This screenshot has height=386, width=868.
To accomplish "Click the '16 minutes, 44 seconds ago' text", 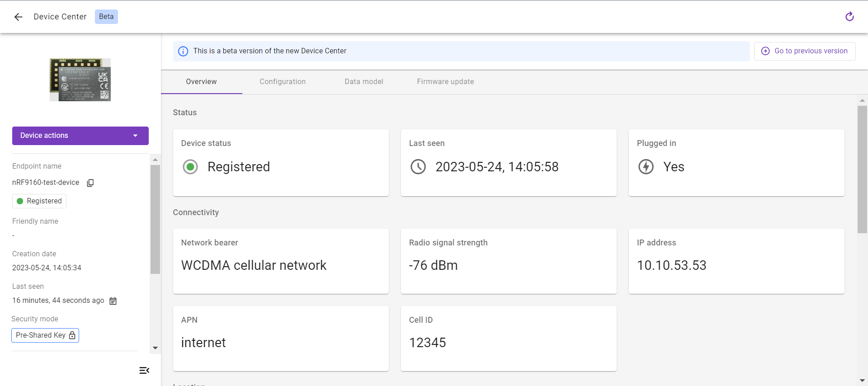I will pyautogui.click(x=58, y=301).
